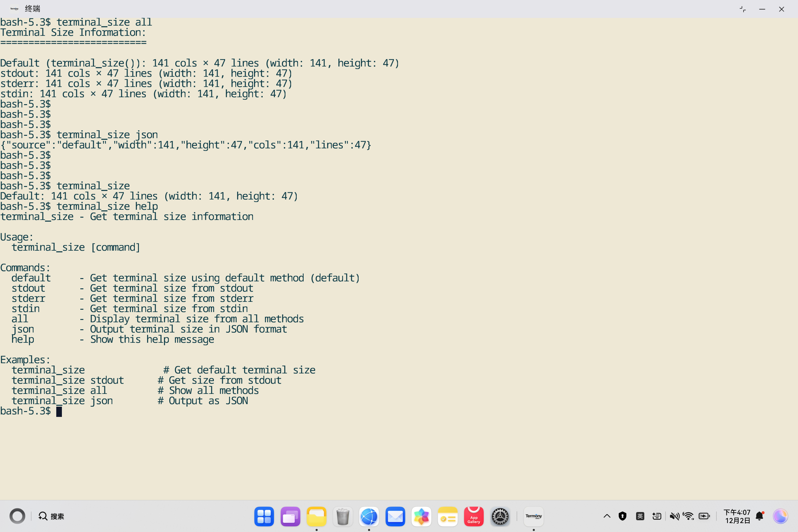Open the purple multi-window task view
Image resolution: width=798 pixels, height=532 pixels.
(290, 516)
